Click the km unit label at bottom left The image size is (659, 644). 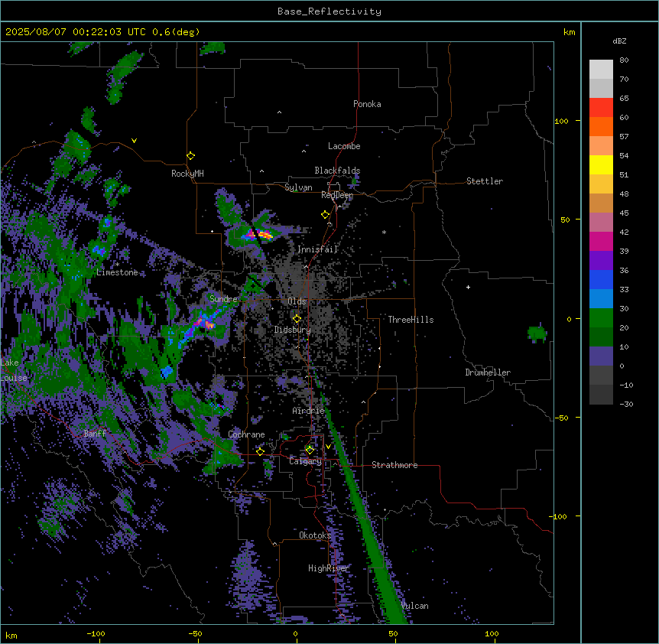pyautogui.click(x=11, y=635)
